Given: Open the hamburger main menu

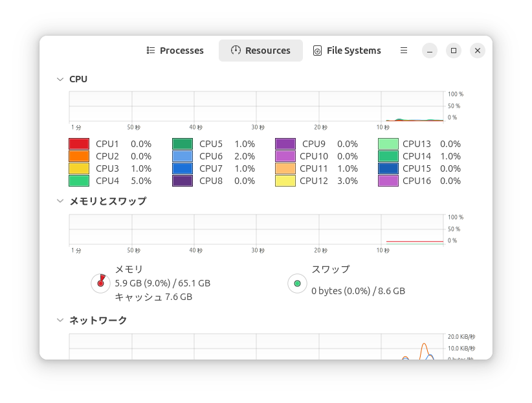Looking at the screenshot, I should coord(404,51).
